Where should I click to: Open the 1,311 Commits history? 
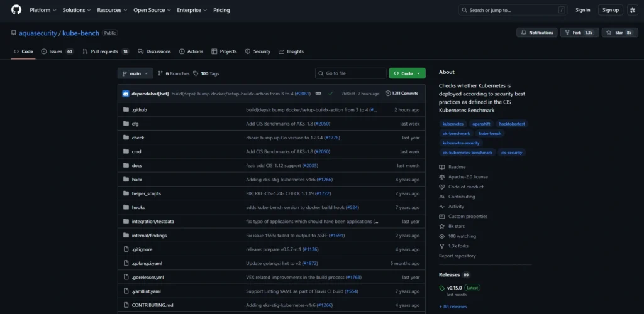(x=402, y=94)
